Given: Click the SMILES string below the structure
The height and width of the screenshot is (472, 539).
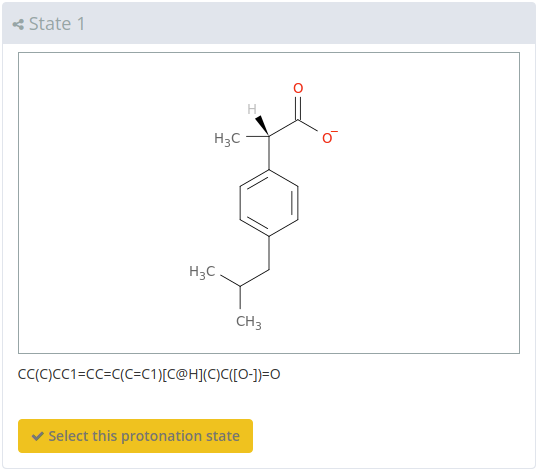Looking at the screenshot, I should tap(149, 374).
